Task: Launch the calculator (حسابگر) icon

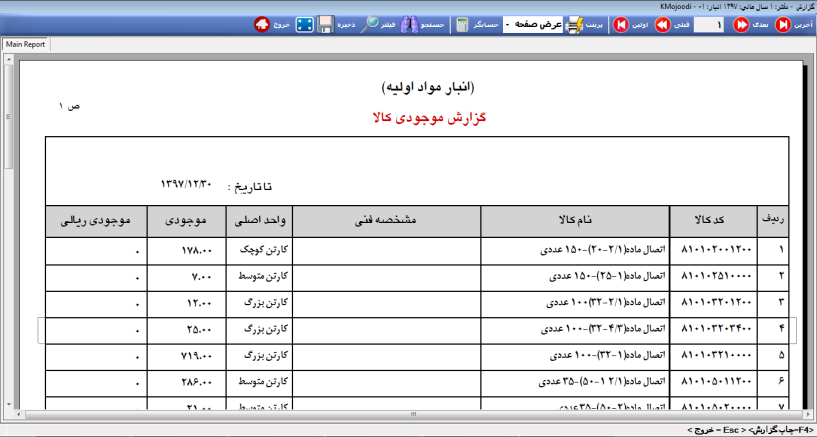Action: coord(461,23)
